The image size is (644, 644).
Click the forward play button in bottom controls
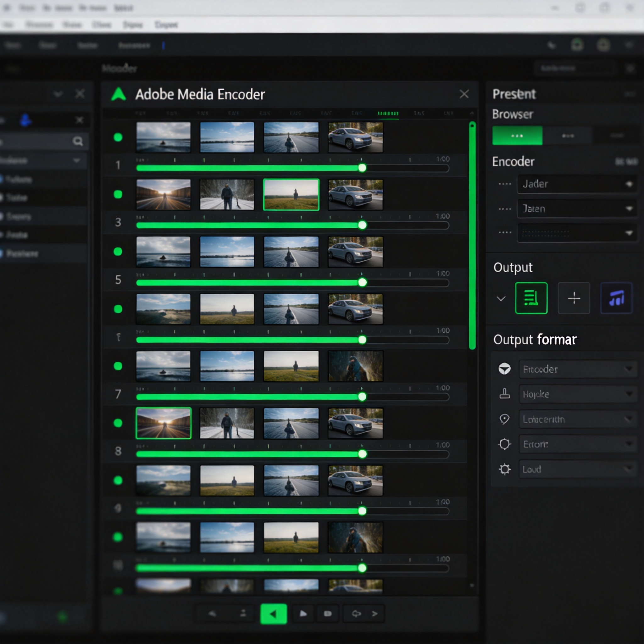click(x=303, y=614)
